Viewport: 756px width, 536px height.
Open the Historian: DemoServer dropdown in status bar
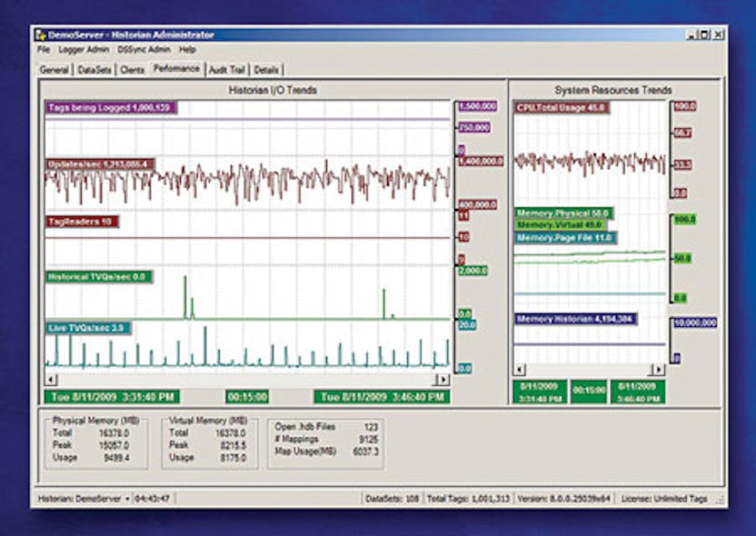click(x=127, y=499)
